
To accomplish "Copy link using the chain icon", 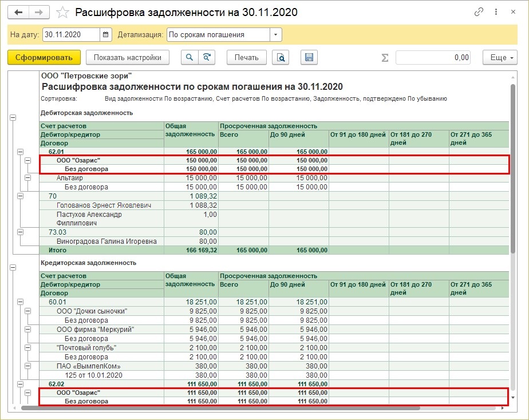I will [479, 12].
